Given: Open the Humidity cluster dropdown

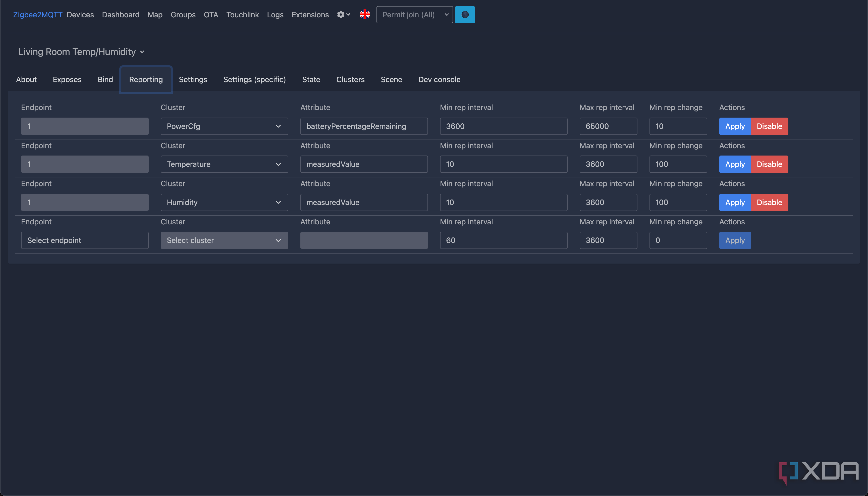Looking at the screenshot, I should (224, 202).
